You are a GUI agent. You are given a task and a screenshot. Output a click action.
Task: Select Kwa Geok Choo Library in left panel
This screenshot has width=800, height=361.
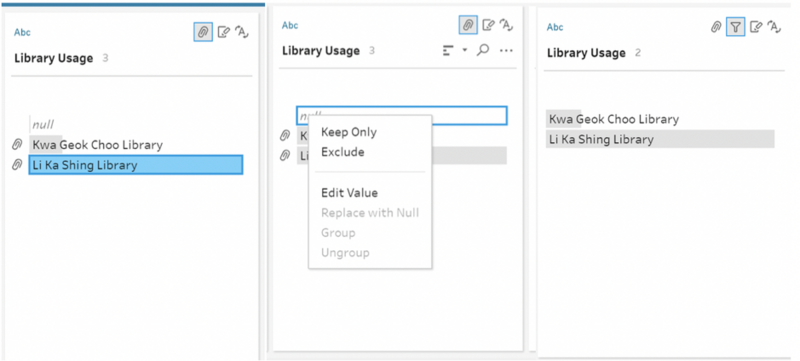pos(97,145)
